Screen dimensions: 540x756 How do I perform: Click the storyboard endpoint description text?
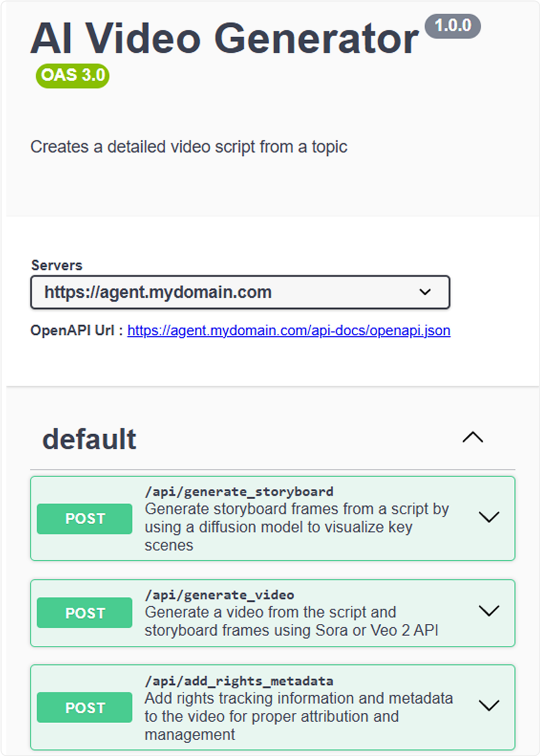[297, 527]
